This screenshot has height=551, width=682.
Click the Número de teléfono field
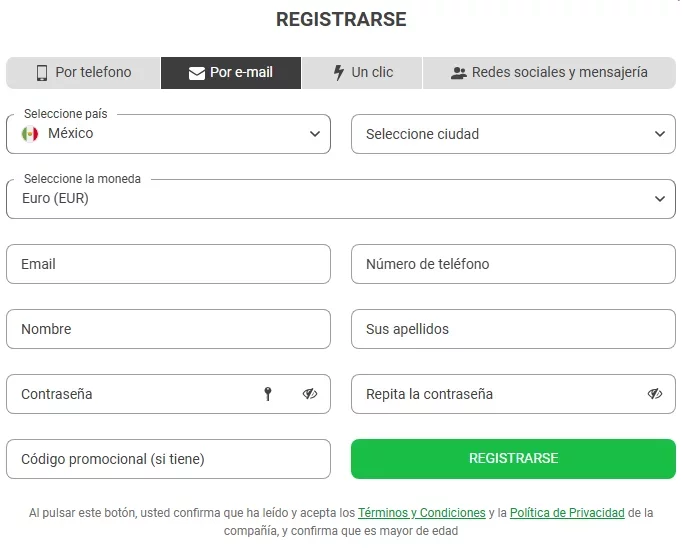pyautogui.click(x=513, y=264)
